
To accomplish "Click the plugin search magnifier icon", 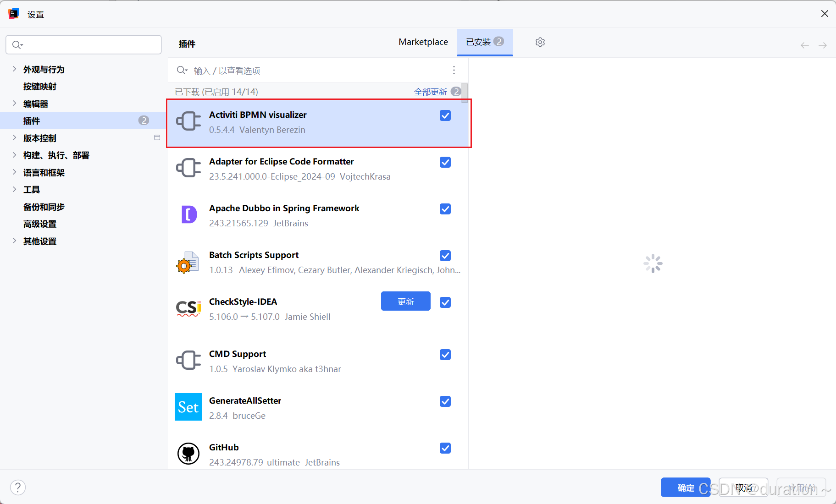I will pyautogui.click(x=182, y=70).
